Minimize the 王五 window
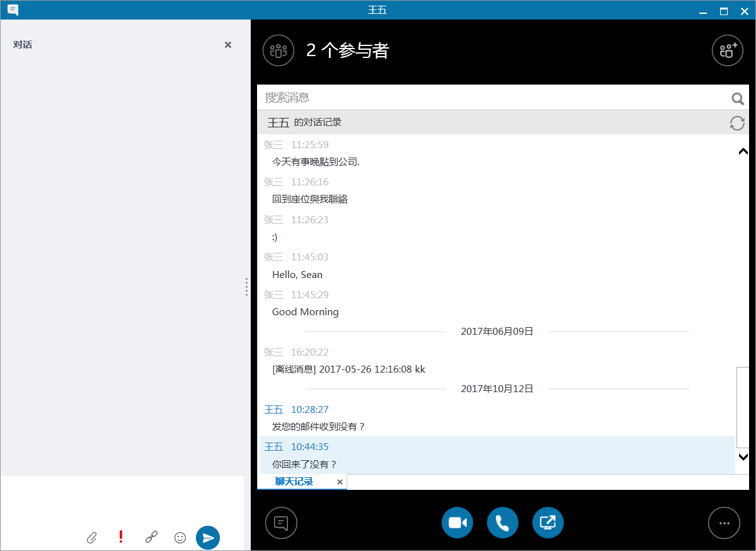 pyautogui.click(x=702, y=11)
